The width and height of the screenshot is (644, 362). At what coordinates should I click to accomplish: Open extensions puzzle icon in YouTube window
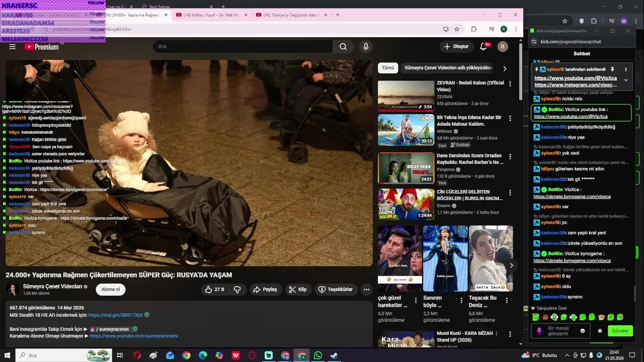473,29
